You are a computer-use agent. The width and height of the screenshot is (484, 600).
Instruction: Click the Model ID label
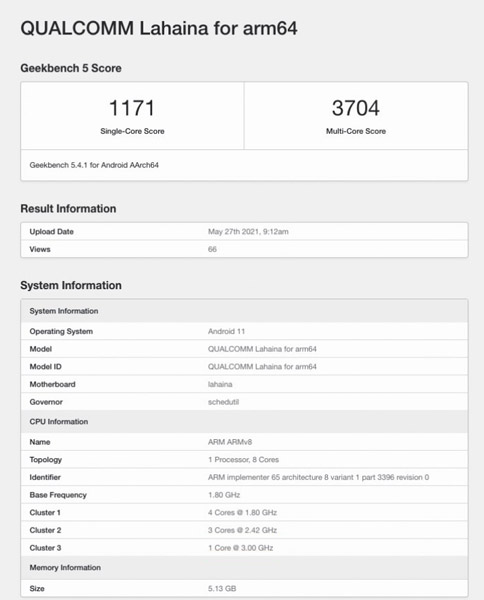click(46, 367)
